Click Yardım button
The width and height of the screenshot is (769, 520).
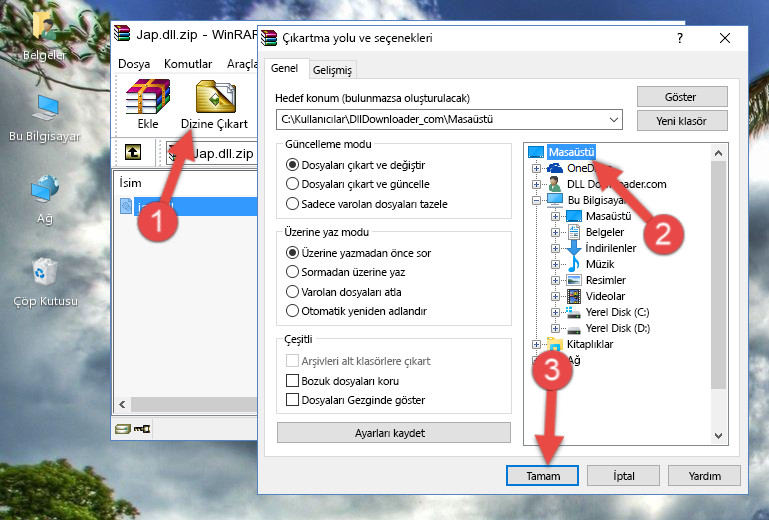[704, 476]
